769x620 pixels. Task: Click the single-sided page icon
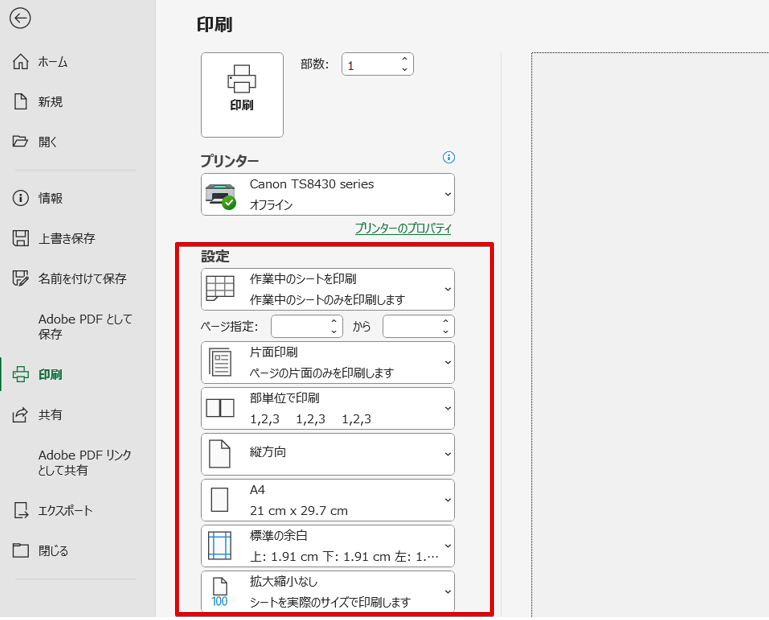(x=220, y=362)
